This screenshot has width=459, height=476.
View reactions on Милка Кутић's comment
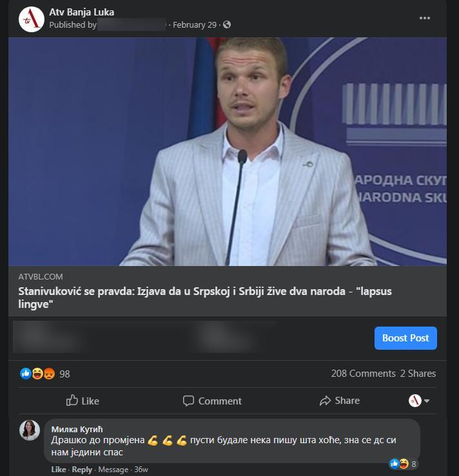[403, 464]
